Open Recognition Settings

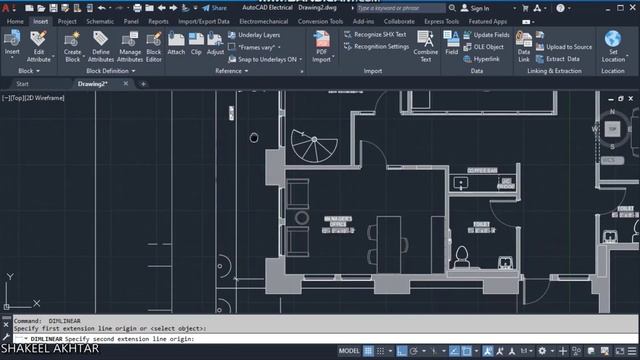click(x=376, y=47)
